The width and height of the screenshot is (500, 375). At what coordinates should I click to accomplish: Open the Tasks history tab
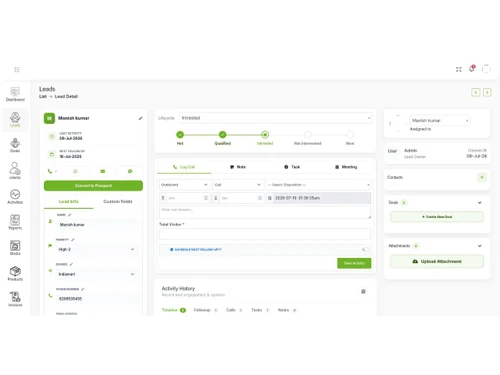click(260, 310)
